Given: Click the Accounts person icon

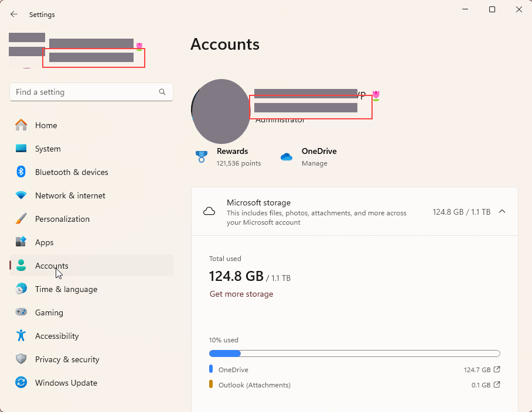Looking at the screenshot, I should (21, 265).
